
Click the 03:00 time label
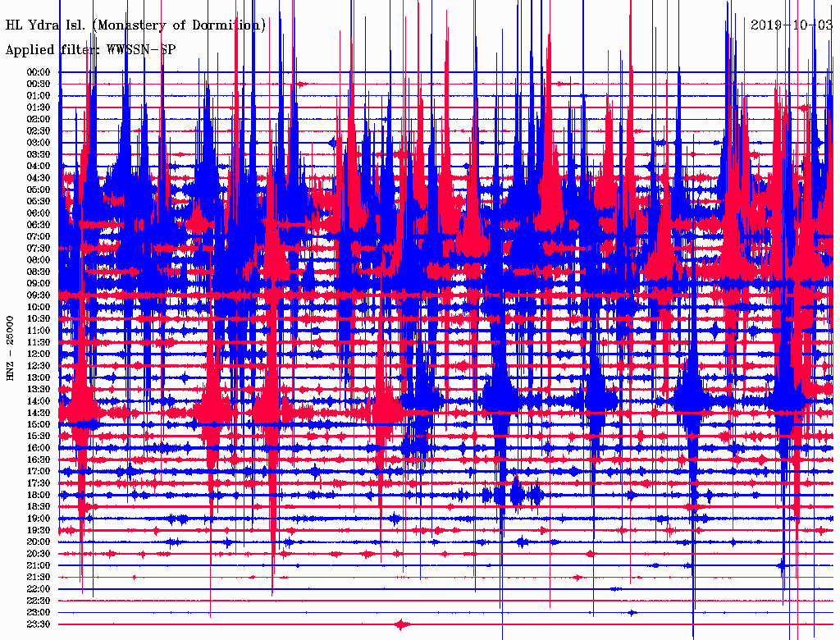click(39, 143)
